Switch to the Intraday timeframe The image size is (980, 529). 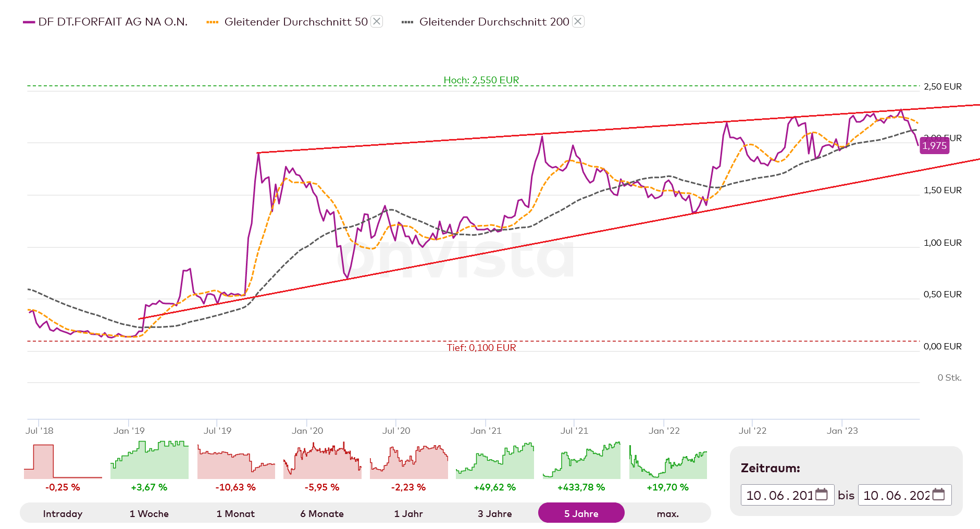point(63,513)
